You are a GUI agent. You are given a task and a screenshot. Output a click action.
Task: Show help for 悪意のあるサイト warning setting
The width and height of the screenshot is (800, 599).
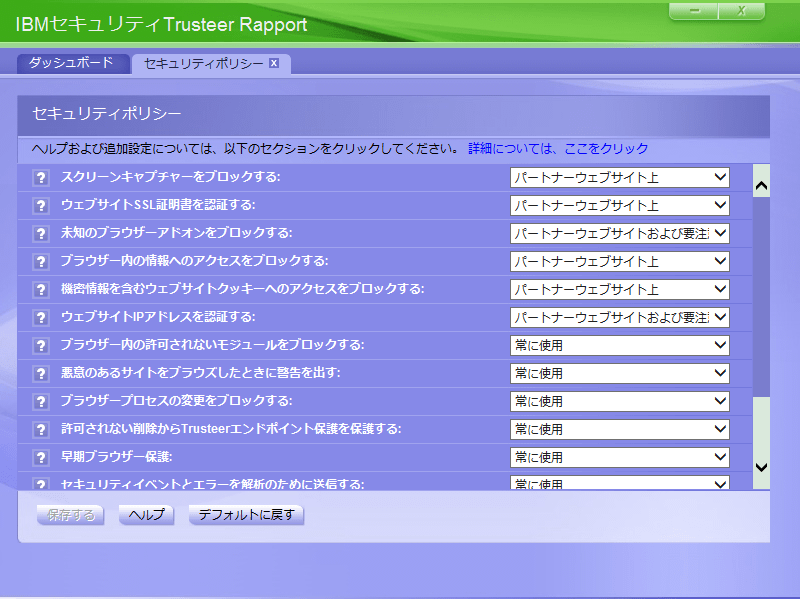pos(41,373)
